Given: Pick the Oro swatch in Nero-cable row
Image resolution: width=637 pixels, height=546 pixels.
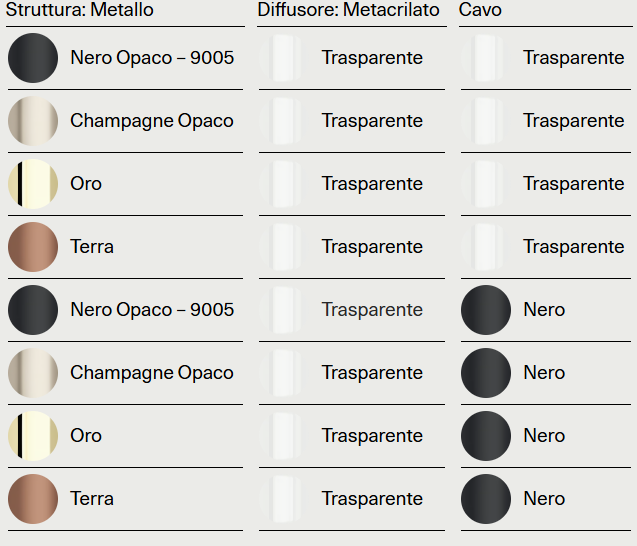Looking at the screenshot, I should (x=33, y=436).
